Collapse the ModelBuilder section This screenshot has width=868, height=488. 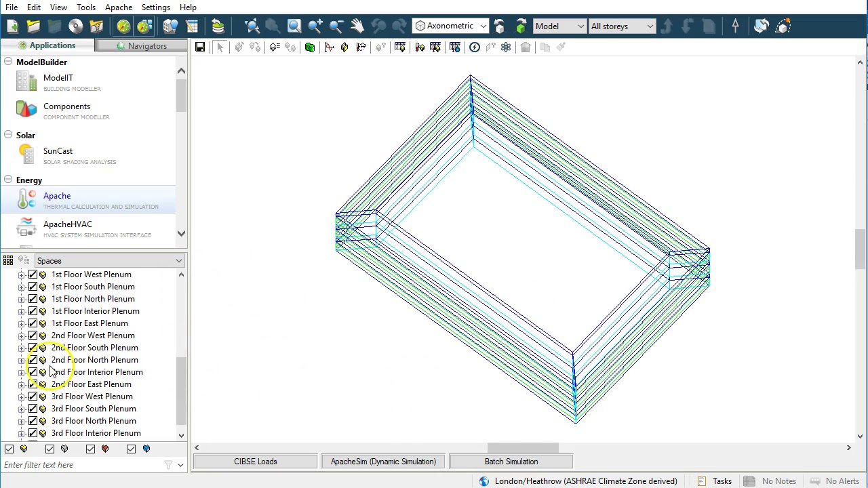point(8,62)
